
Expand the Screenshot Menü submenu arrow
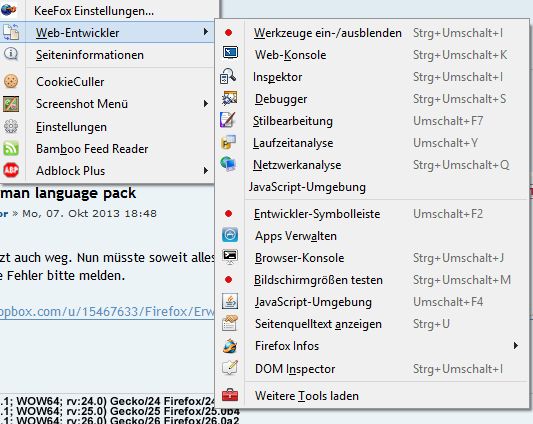point(205,103)
